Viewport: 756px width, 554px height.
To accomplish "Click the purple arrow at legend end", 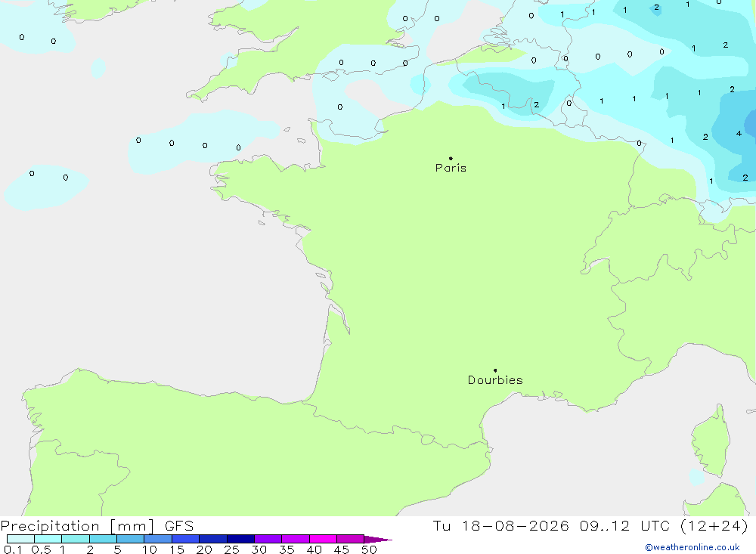I will [377, 540].
